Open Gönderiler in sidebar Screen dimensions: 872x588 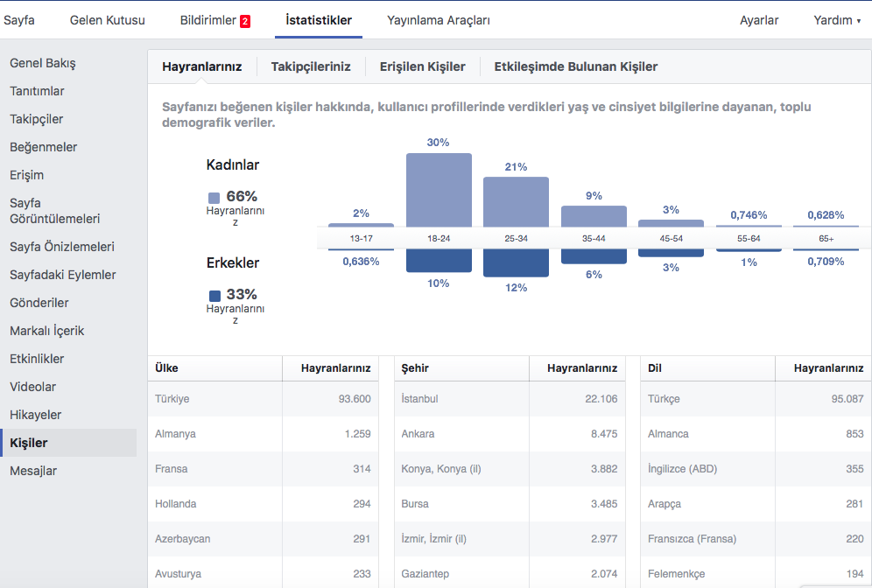39,303
